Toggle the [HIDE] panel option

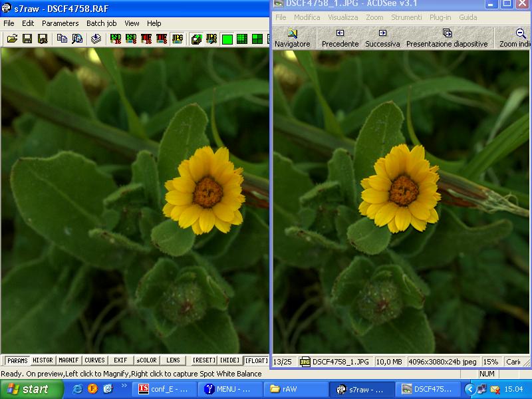(x=229, y=360)
